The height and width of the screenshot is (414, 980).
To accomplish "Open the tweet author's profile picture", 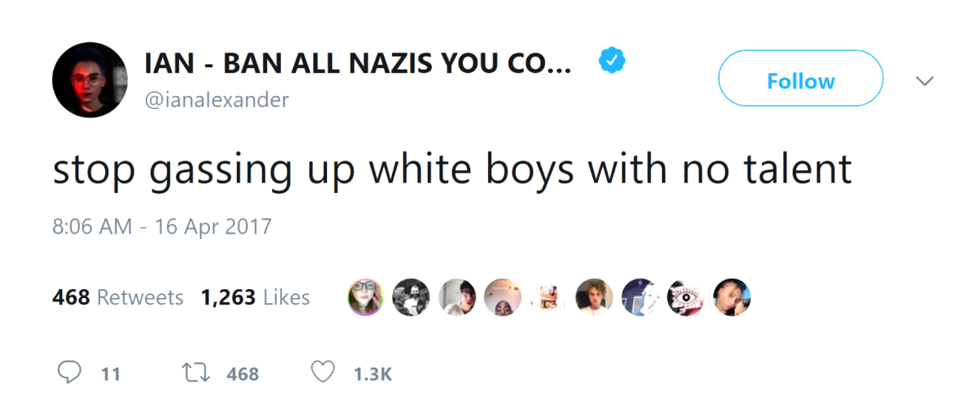I will click(x=90, y=79).
